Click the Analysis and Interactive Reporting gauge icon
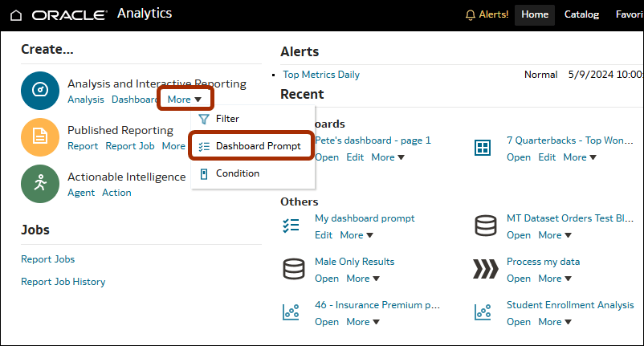 point(40,90)
